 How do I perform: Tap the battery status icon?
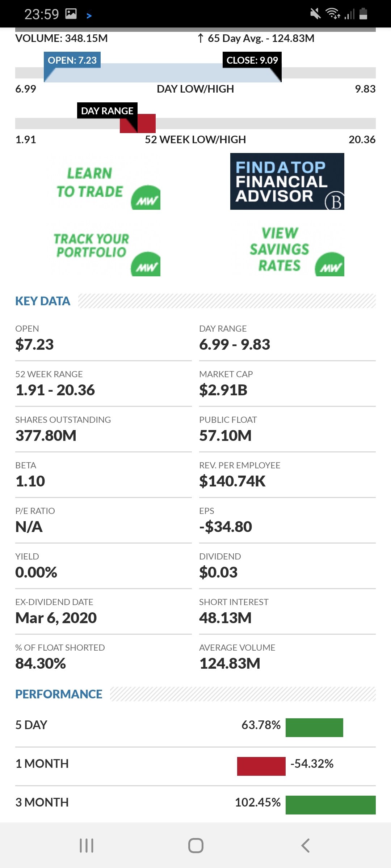pyautogui.click(x=363, y=14)
